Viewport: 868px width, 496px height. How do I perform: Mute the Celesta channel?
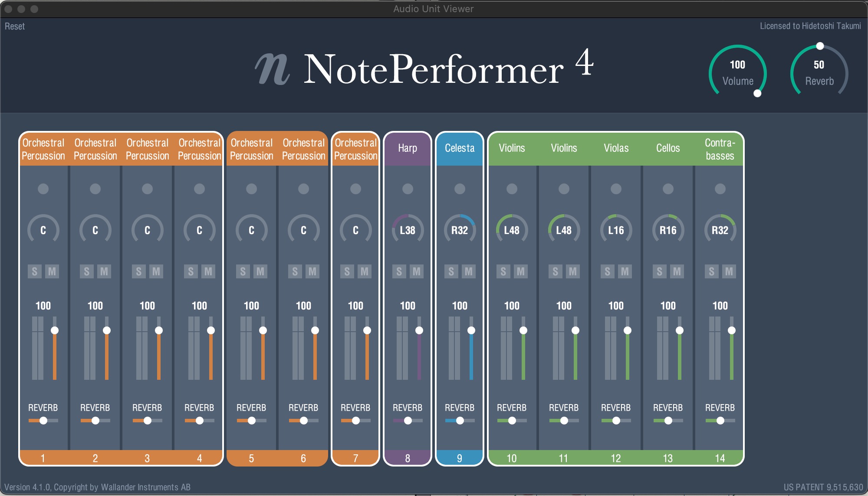tap(469, 271)
